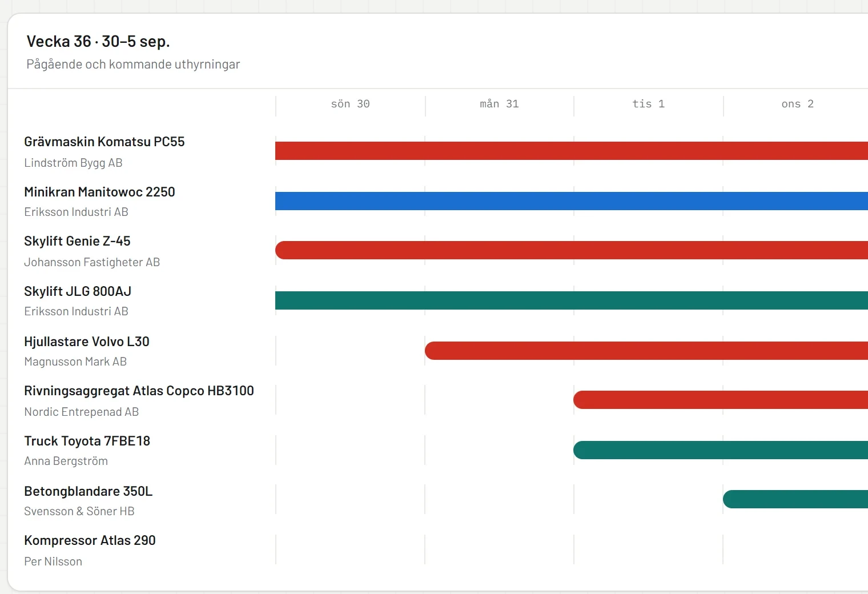The image size is (868, 594).
Task: Click the 'sön 30' day header
Action: (x=351, y=104)
